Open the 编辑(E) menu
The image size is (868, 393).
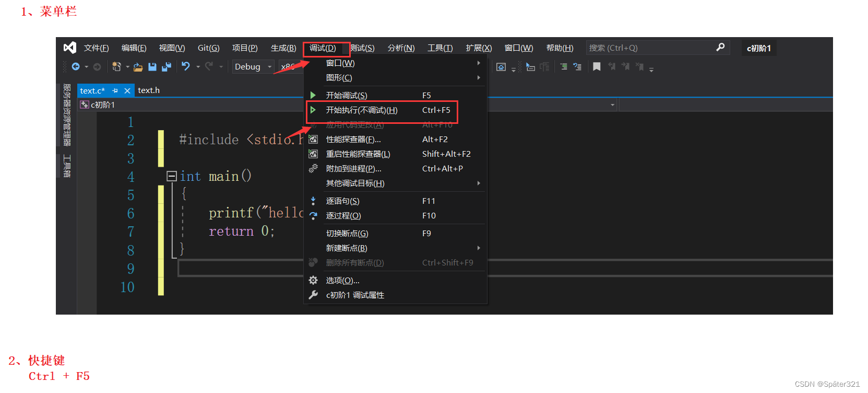coord(134,48)
